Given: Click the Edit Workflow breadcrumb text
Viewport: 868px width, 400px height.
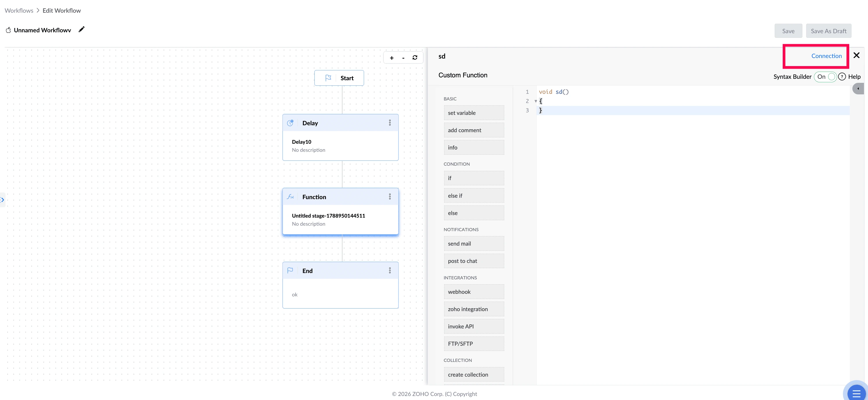Looking at the screenshot, I should [62, 10].
